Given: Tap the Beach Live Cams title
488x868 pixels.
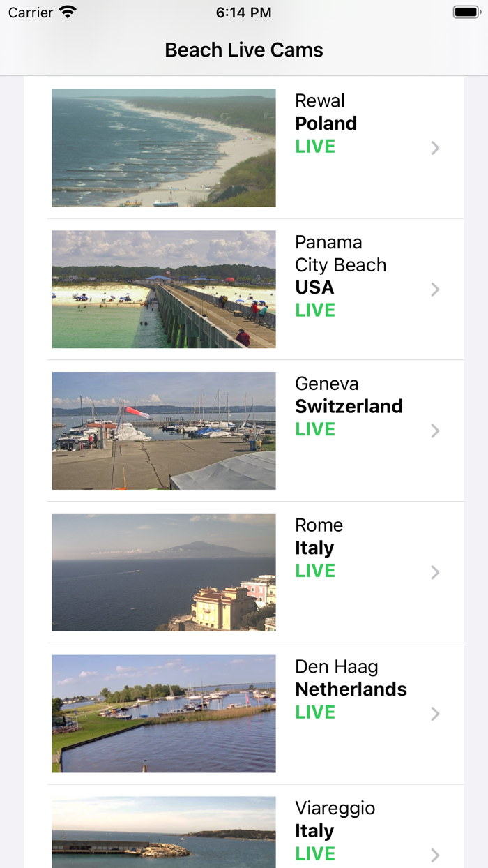Looking at the screenshot, I should 243,50.
